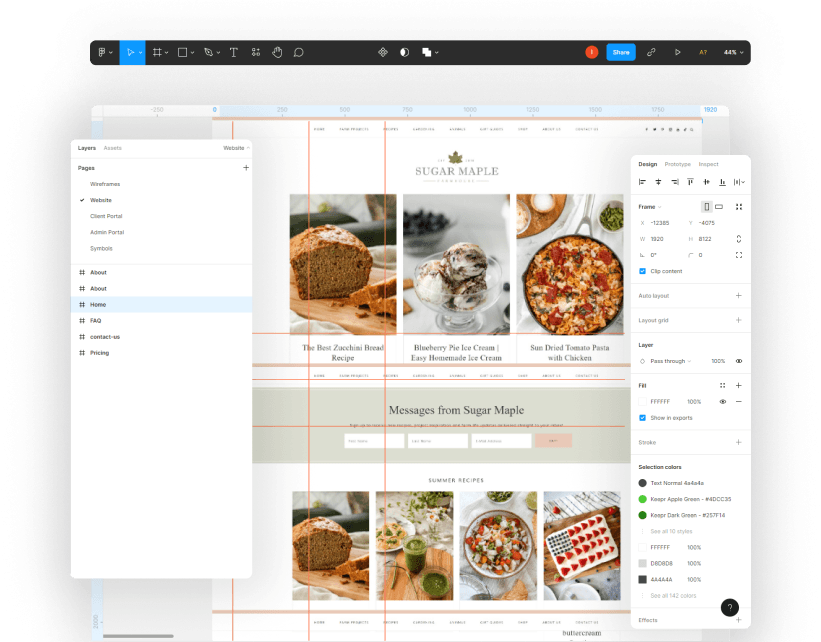821x642 pixels.
Task: Select the Pricing frame in layers list
Action: tap(99, 353)
